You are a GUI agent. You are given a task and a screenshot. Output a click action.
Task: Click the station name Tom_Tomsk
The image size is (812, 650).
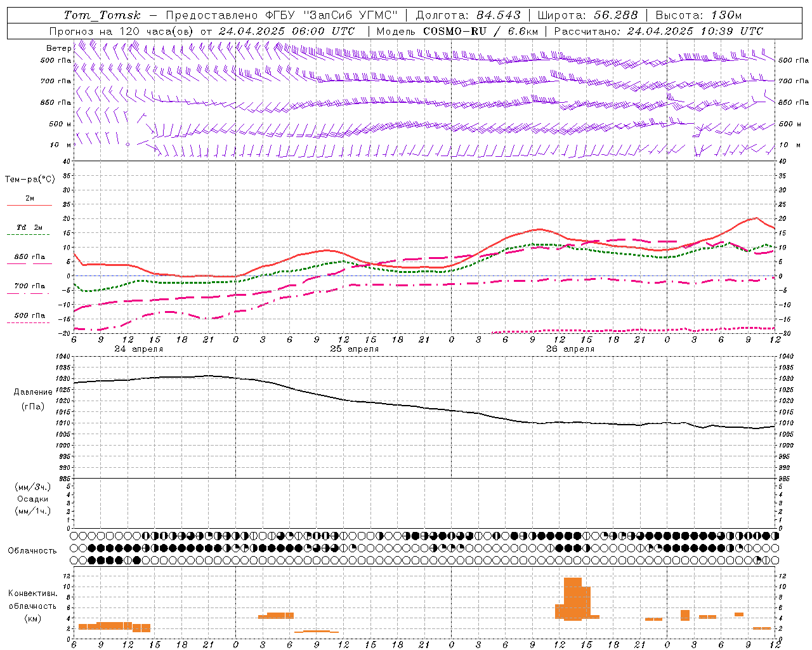102,15
